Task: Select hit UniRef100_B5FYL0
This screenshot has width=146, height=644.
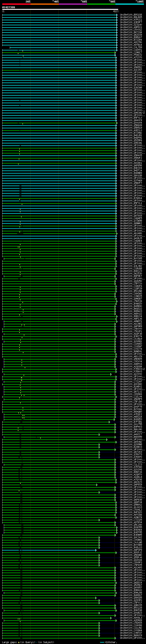Action: 131,118
